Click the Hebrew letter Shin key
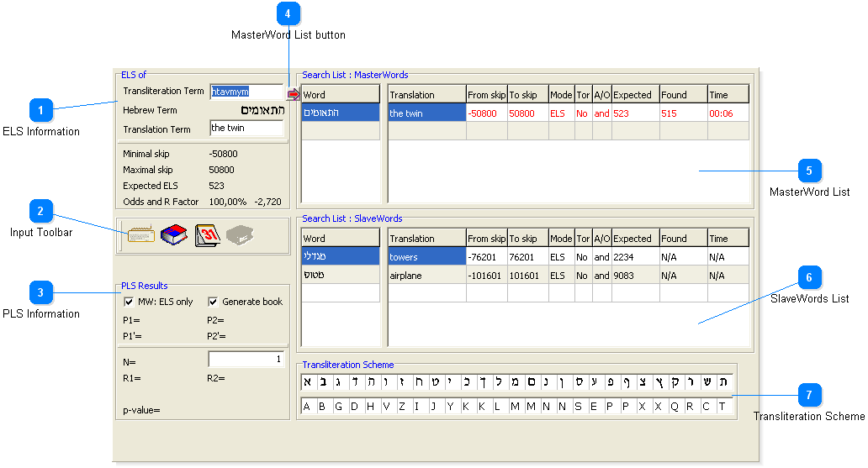The width and height of the screenshot is (868, 468). click(x=708, y=382)
